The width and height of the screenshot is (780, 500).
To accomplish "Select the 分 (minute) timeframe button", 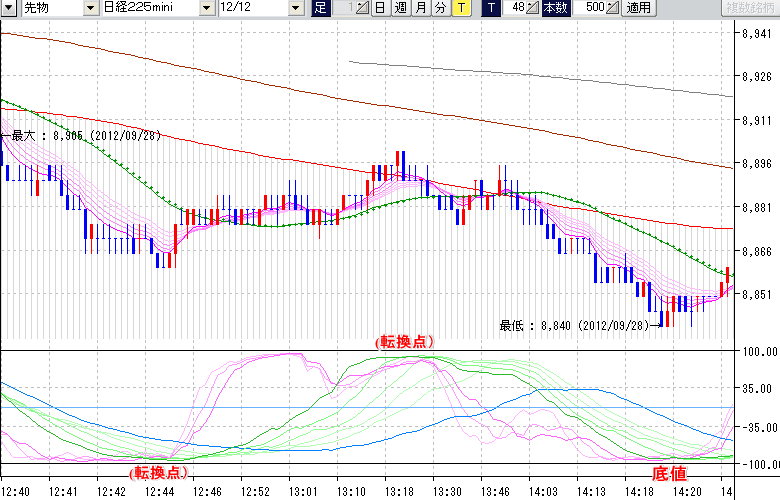I will pos(440,8).
